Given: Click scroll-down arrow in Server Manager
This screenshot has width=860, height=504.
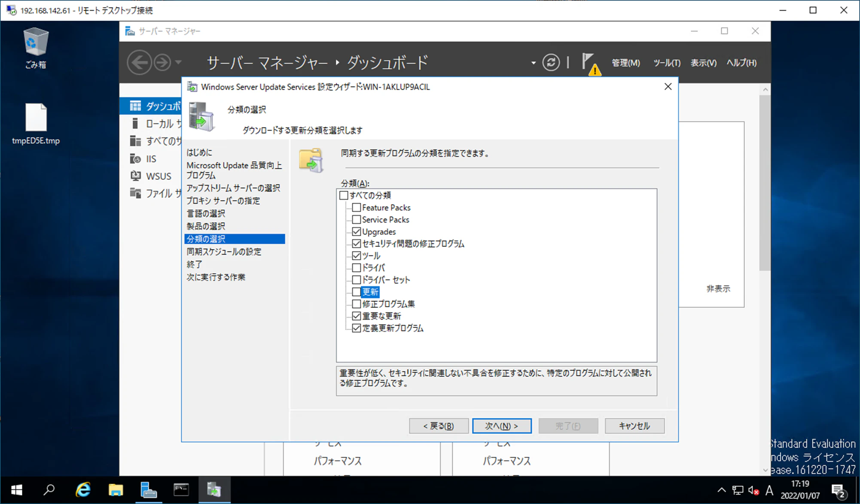Looking at the screenshot, I should pyautogui.click(x=765, y=470).
